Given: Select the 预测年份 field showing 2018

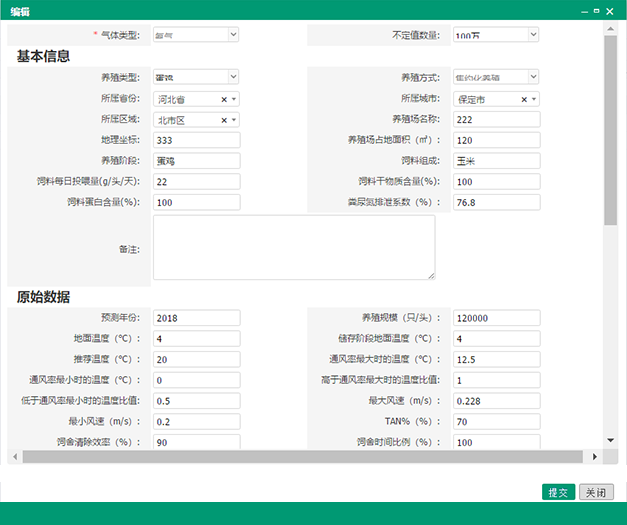Looking at the screenshot, I should click(196, 318).
